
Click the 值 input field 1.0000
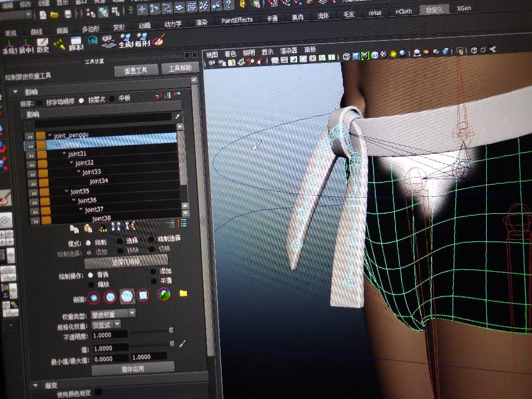(x=111, y=348)
